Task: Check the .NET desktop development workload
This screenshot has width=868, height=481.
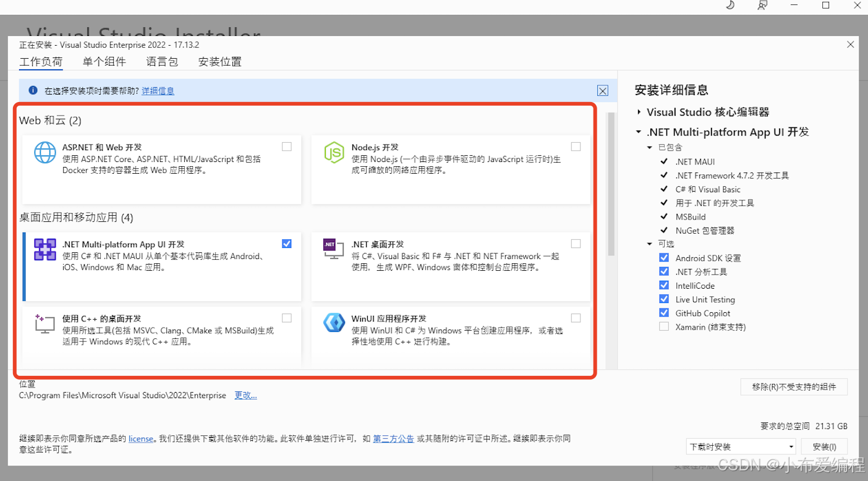Action: click(576, 244)
